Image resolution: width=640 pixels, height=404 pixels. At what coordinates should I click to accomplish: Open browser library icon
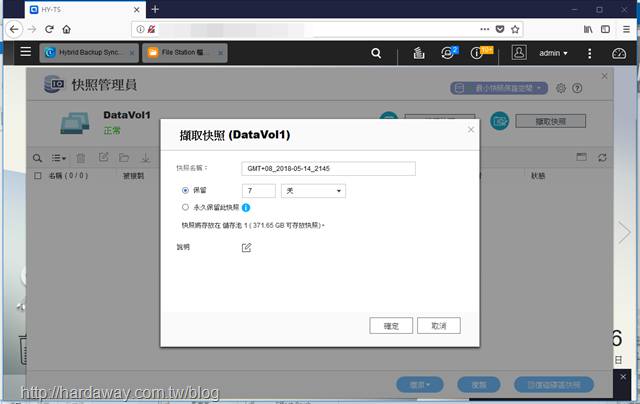[x=588, y=29]
